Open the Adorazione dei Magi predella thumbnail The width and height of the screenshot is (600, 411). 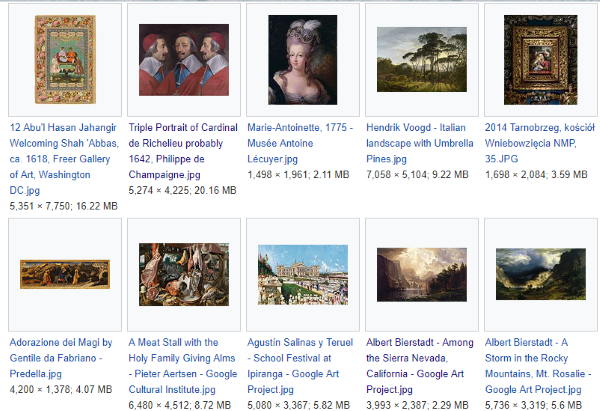click(65, 274)
